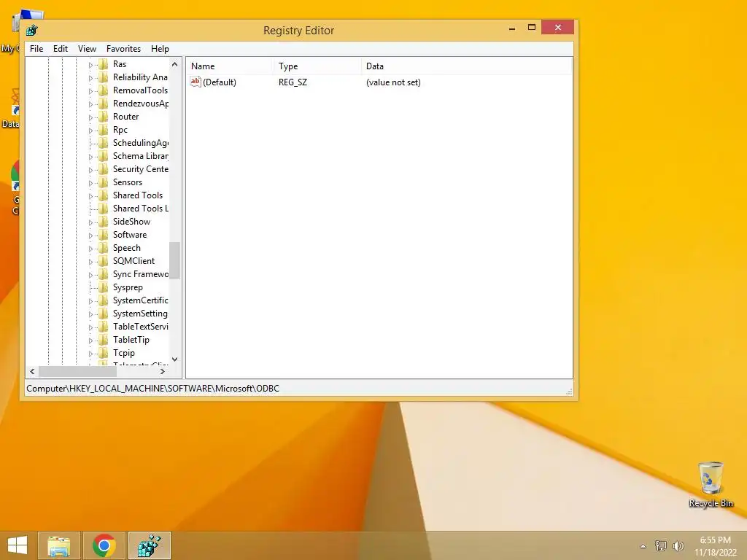
Task: Open the Windows Start button
Action: [18, 545]
